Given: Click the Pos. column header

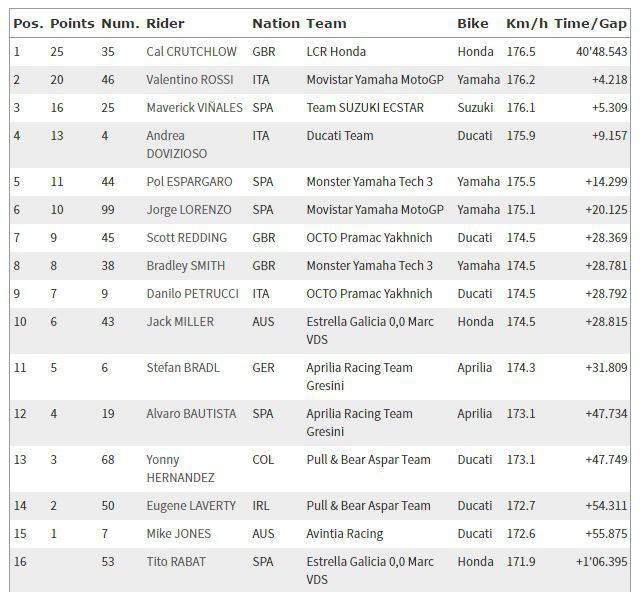Looking at the screenshot, I should (x=28, y=24).
